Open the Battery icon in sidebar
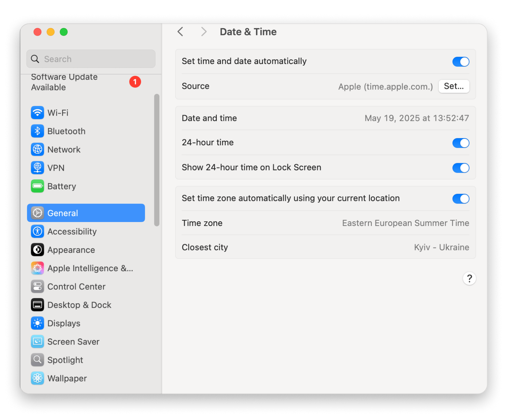Screen dimensions: 507x420 pyautogui.click(x=37, y=186)
